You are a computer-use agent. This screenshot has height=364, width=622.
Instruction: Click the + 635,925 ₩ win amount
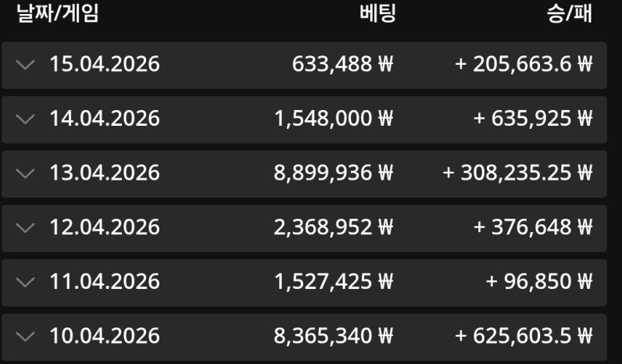533,119
